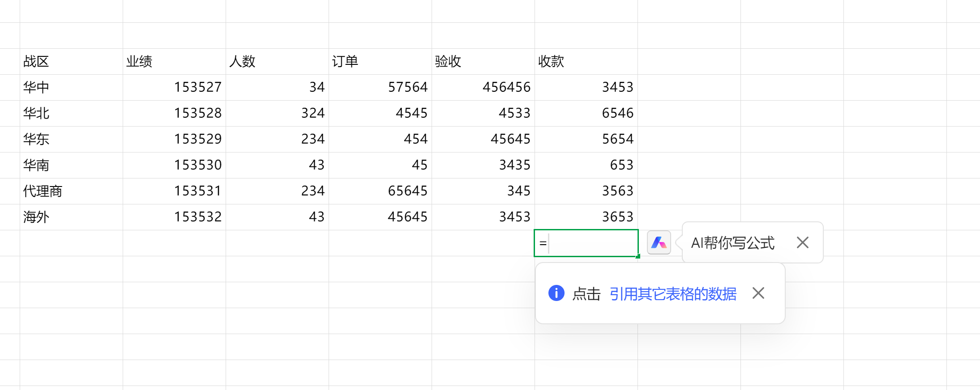Click cell with value 65645
980x390 pixels.
coord(380,191)
